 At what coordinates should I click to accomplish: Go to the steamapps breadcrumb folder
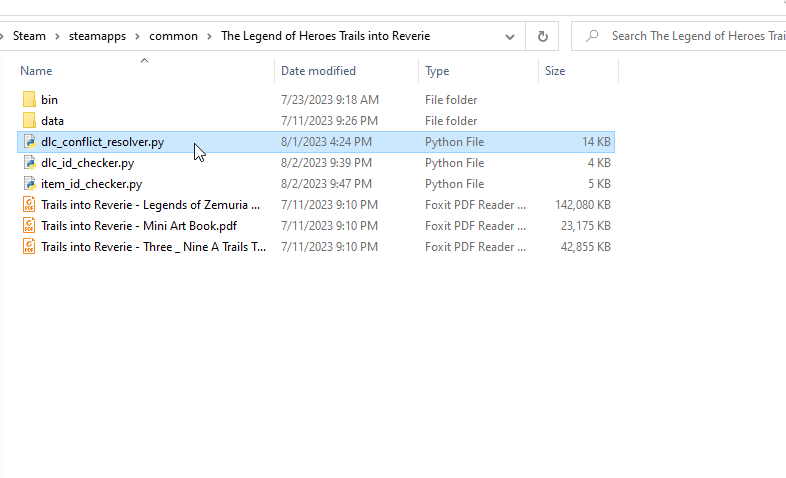point(97,36)
